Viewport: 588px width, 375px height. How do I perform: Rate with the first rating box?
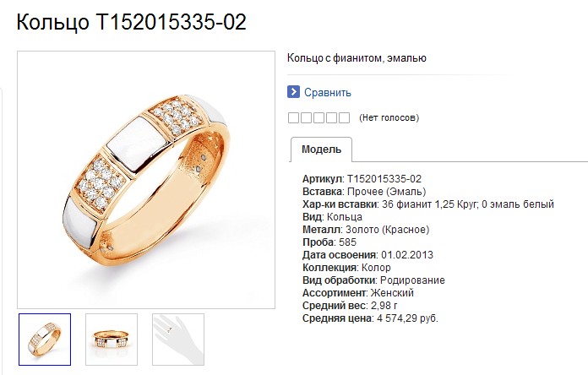pyautogui.click(x=294, y=117)
